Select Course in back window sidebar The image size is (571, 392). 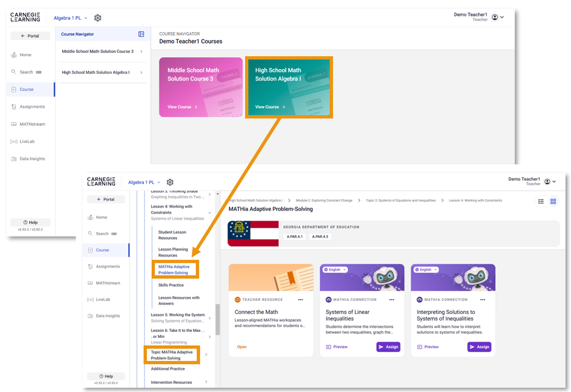tap(31, 90)
